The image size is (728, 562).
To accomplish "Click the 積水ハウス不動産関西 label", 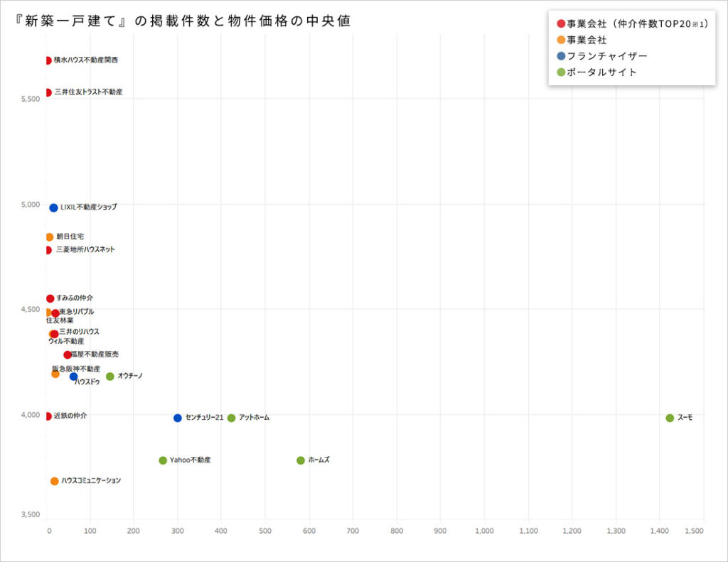I will (86, 60).
